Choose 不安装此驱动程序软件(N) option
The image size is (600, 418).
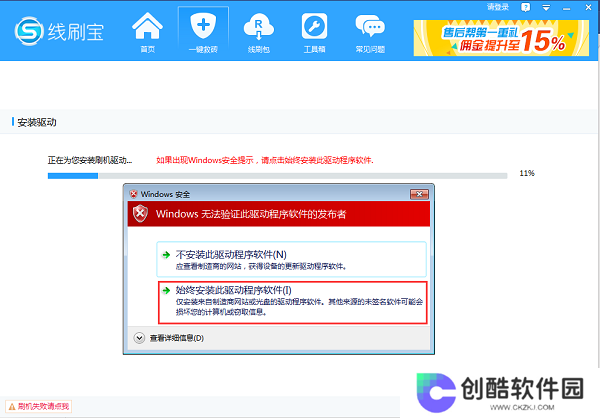(291, 259)
